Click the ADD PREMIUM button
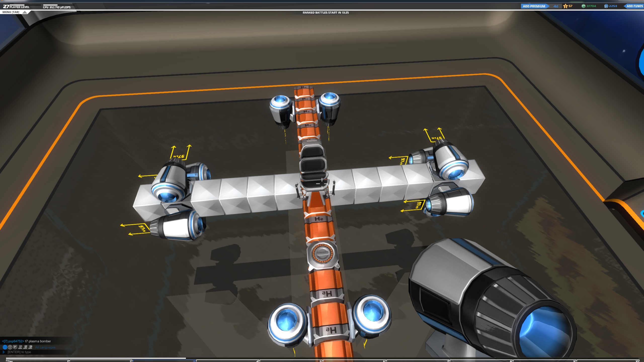Image resolution: width=644 pixels, height=362 pixels. (534, 6)
